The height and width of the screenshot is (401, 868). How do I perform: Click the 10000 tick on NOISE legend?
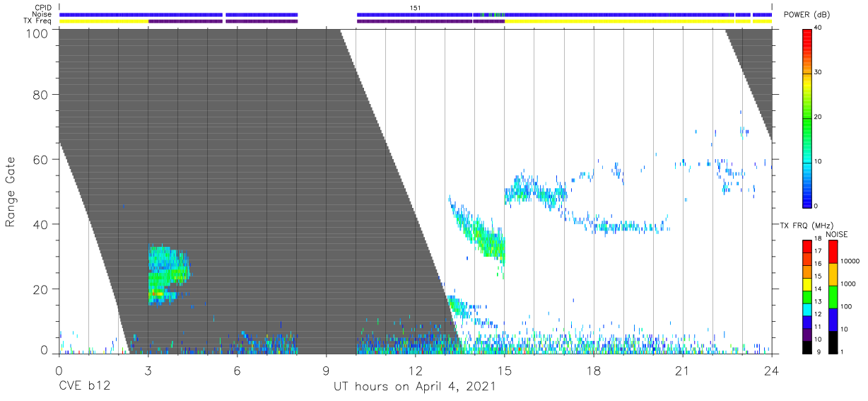pos(850,261)
